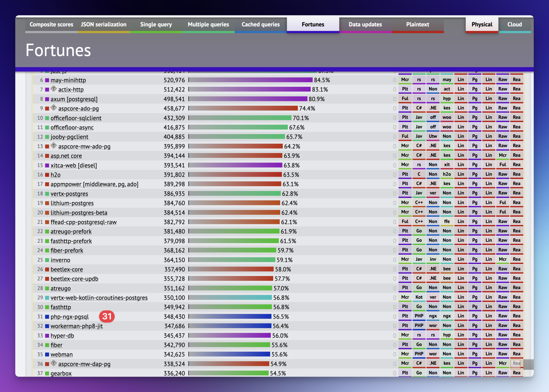Screen dimensions: 549x392
Task: Click sponsor badge icon beside aspcore-ado-pg
Action: [54, 107]
